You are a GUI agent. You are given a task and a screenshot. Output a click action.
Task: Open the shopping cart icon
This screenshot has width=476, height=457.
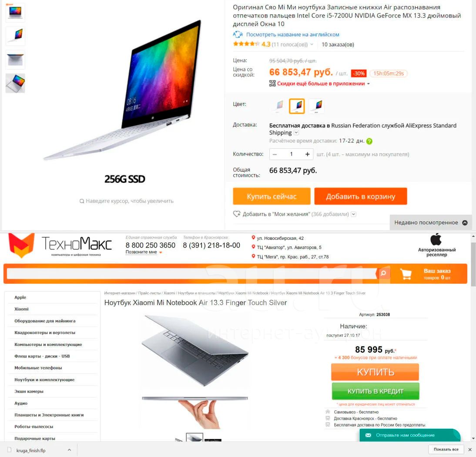coord(406,274)
